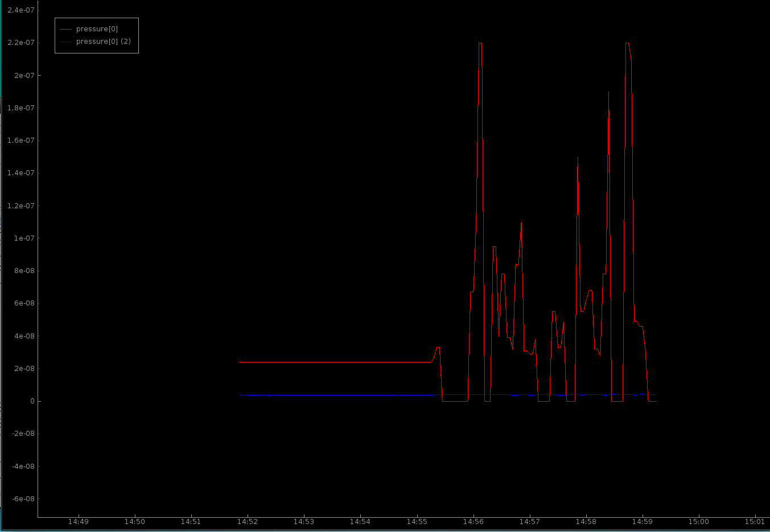Screen dimensions: 770x532
Task: Select the 15:01 time axis label
Action: [755, 521]
